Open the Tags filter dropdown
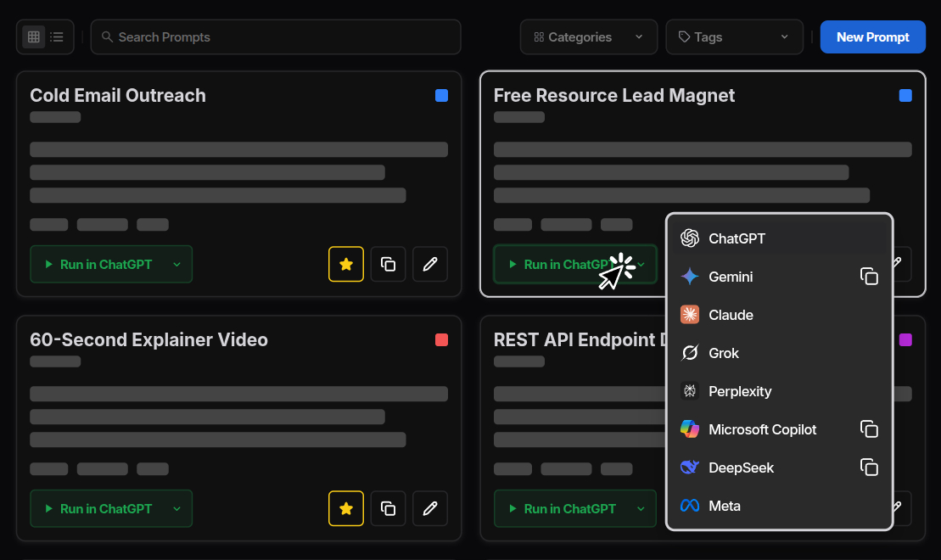The width and height of the screenshot is (941, 560). [733, 36]
